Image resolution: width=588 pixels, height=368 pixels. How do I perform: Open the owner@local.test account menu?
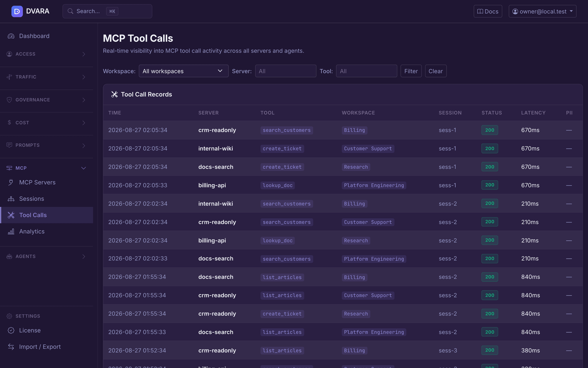[x=542, y=11]
